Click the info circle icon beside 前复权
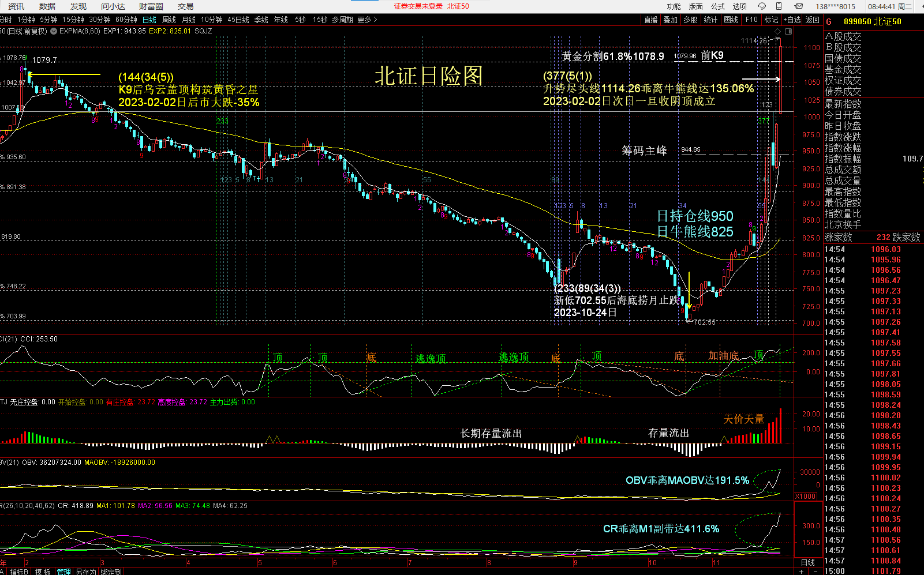The width and height of the screenshot is (924, 575). [x=54, y=31]
